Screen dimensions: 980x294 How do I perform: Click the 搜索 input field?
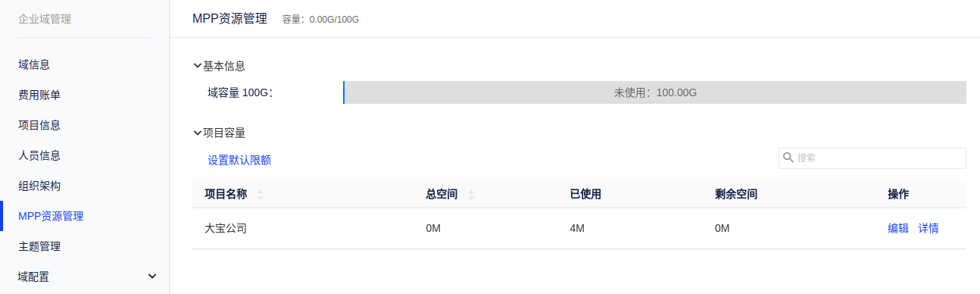872,158
